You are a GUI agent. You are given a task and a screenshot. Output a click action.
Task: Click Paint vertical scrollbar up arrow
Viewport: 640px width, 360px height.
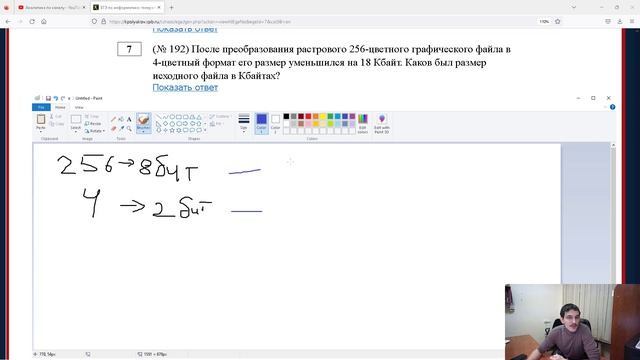[613, 145]
